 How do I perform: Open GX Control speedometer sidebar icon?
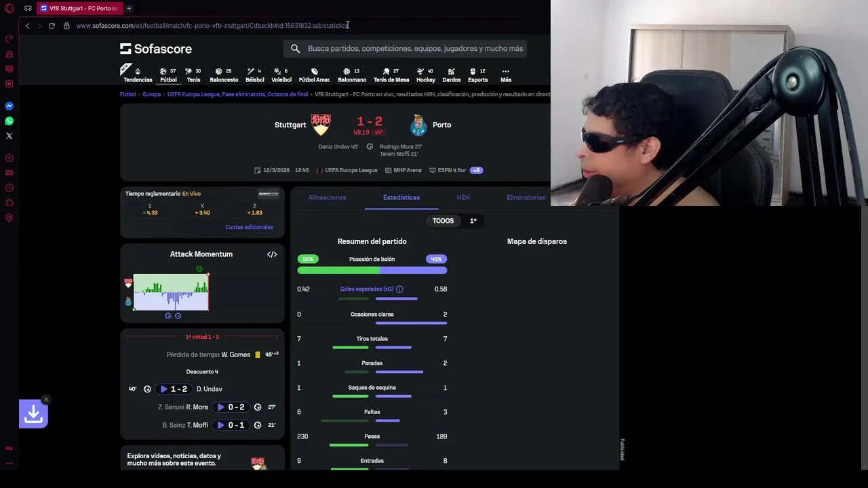click(x=9, y=39)
